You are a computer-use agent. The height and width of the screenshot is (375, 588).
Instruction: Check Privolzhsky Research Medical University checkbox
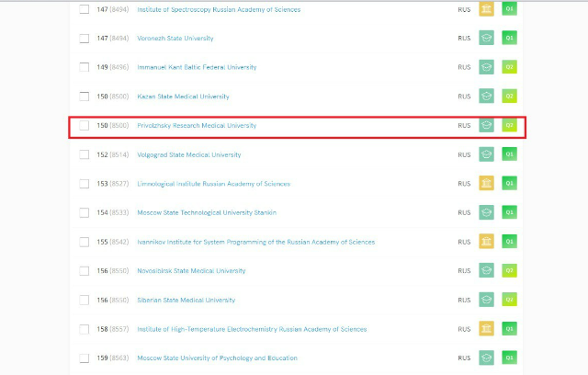[x=85, y=125]
